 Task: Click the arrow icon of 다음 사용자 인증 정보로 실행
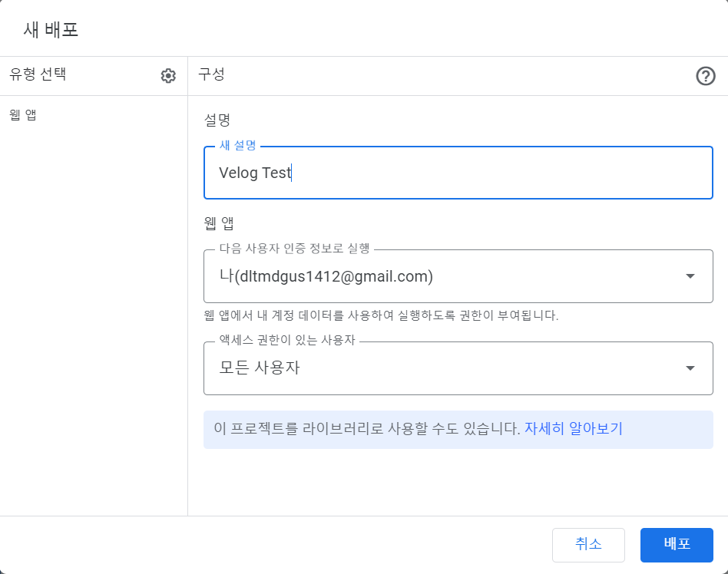click(690, 276)
